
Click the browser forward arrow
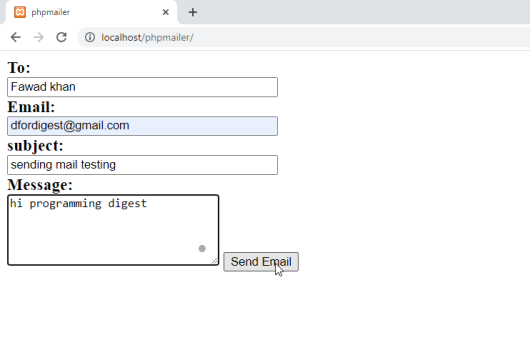(x=39, y=37)
